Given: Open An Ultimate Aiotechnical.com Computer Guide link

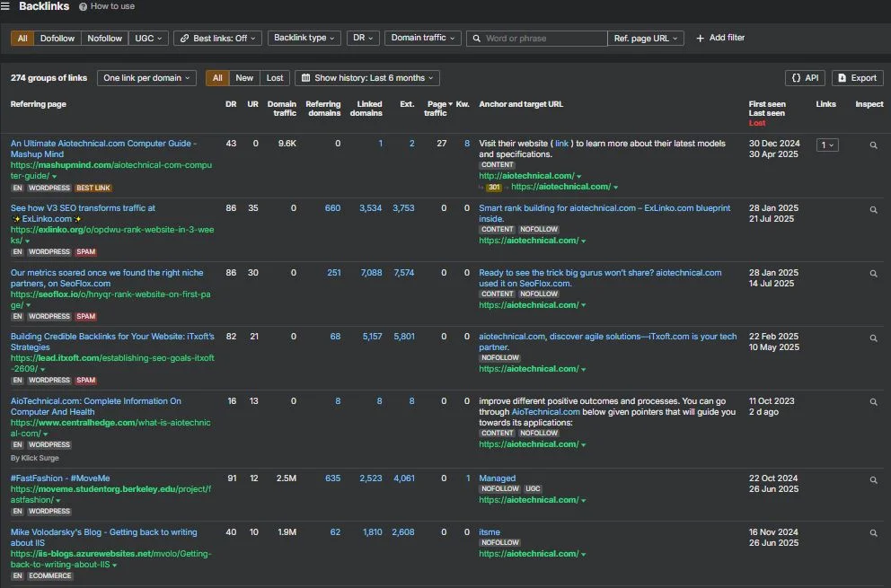Looking at the screenshot, I should click(103, 149).
